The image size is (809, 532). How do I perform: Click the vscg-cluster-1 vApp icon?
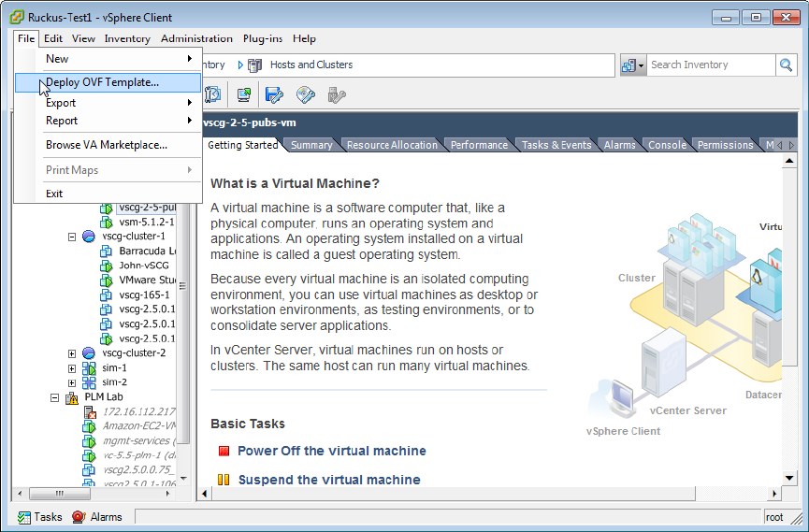89,237
